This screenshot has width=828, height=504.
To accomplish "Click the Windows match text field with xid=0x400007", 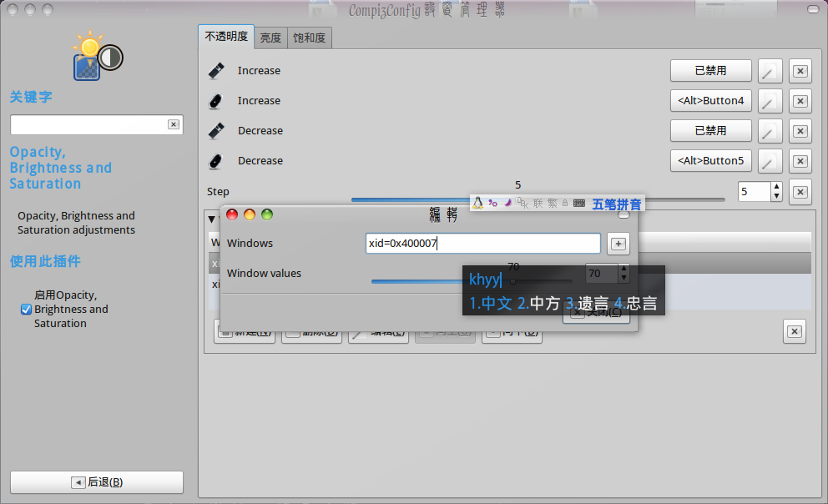I will [x=483, y=244].
